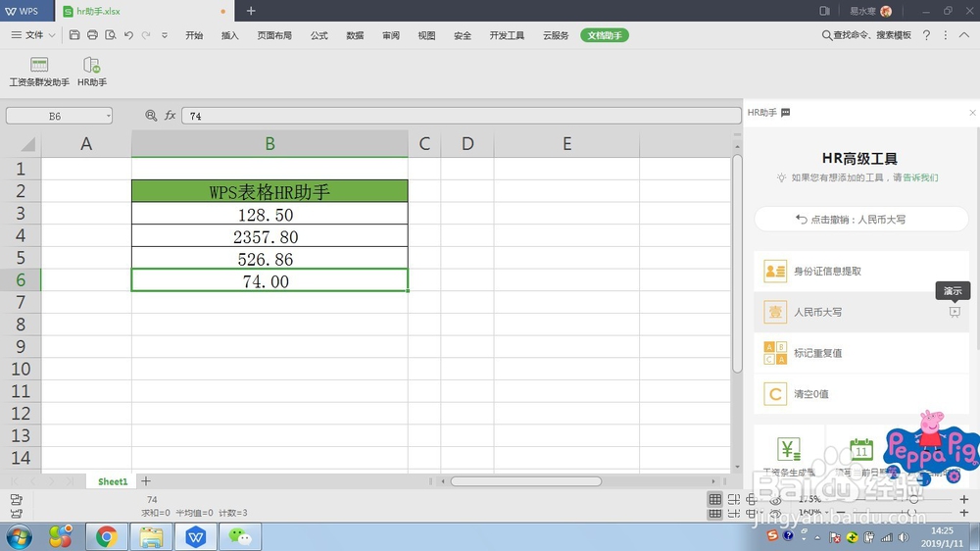Switch to Normal view grid icon

(x=715, y=498)
